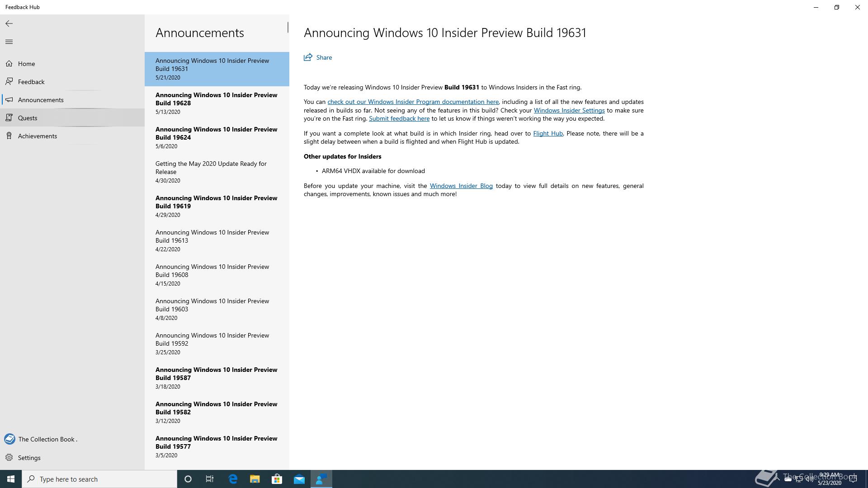Viewport: 868px width, 488px height.
Task: Toggle the hamburger navigation menu
Action: pyautogui.click(x=9, y=42)
